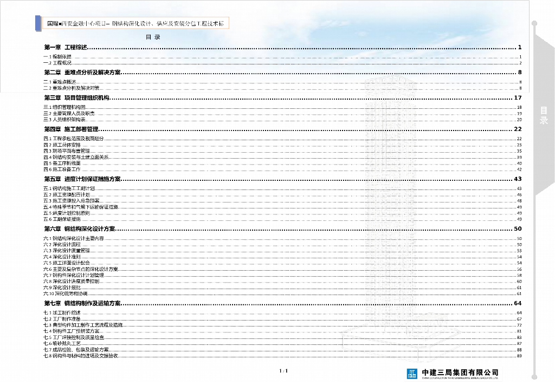Go to entry 四.5 各工序折线图
The image size is (555, 392).
pos(282,164)
